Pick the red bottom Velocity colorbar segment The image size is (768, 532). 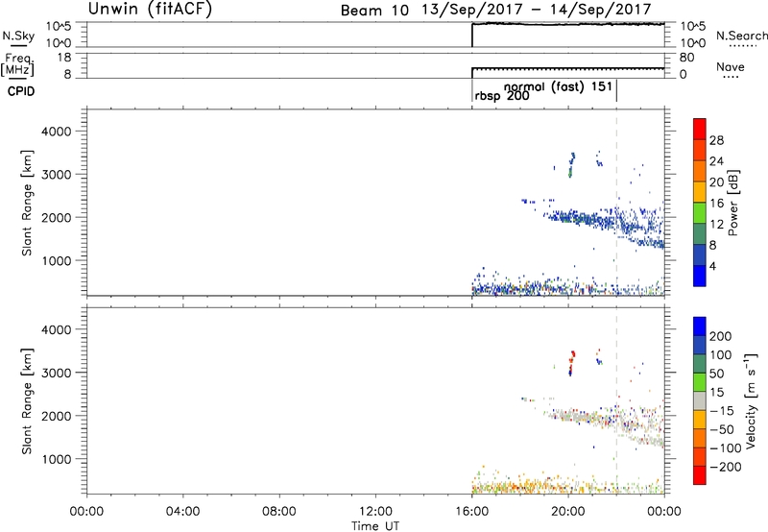(700, 475)
